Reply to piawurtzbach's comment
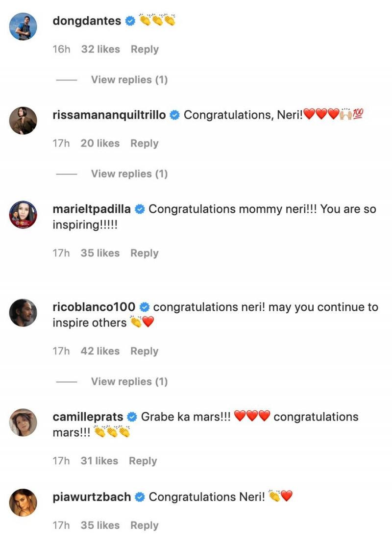 [145, 525]
